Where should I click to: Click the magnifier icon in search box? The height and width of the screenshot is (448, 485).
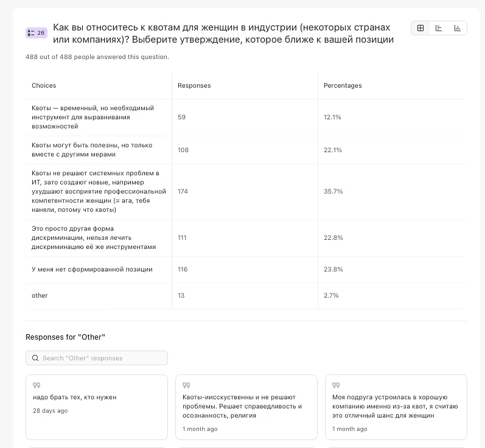point(35,358)
